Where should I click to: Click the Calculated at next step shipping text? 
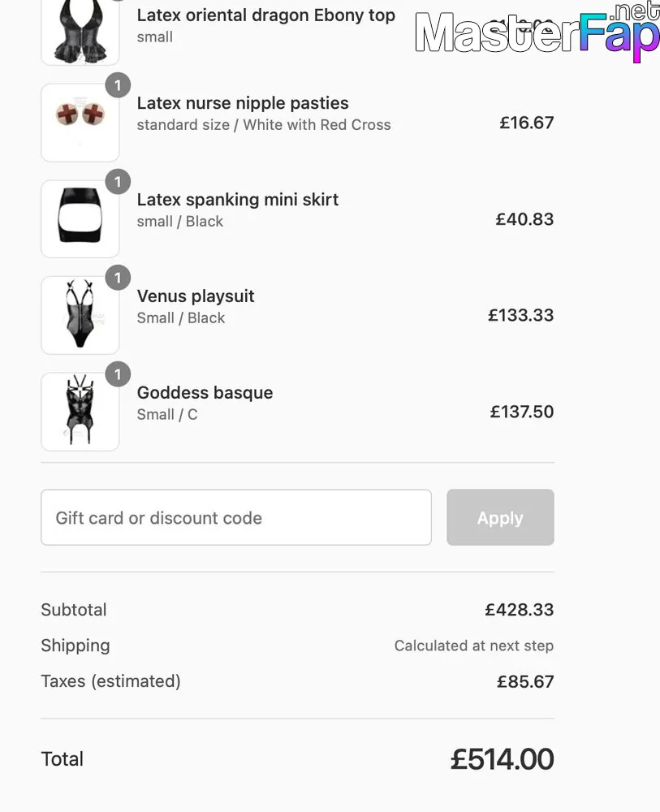[474, 646]
